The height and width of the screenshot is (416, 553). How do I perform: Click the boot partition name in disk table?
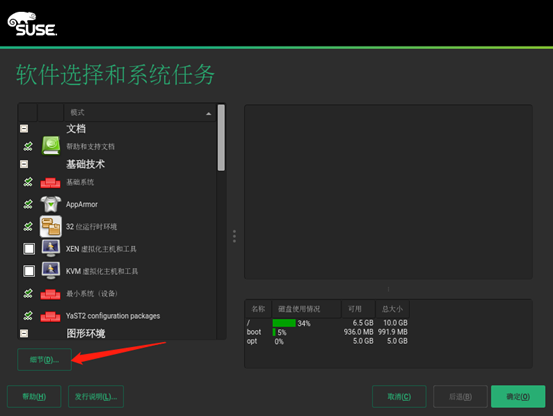click(x=254, y=332)
